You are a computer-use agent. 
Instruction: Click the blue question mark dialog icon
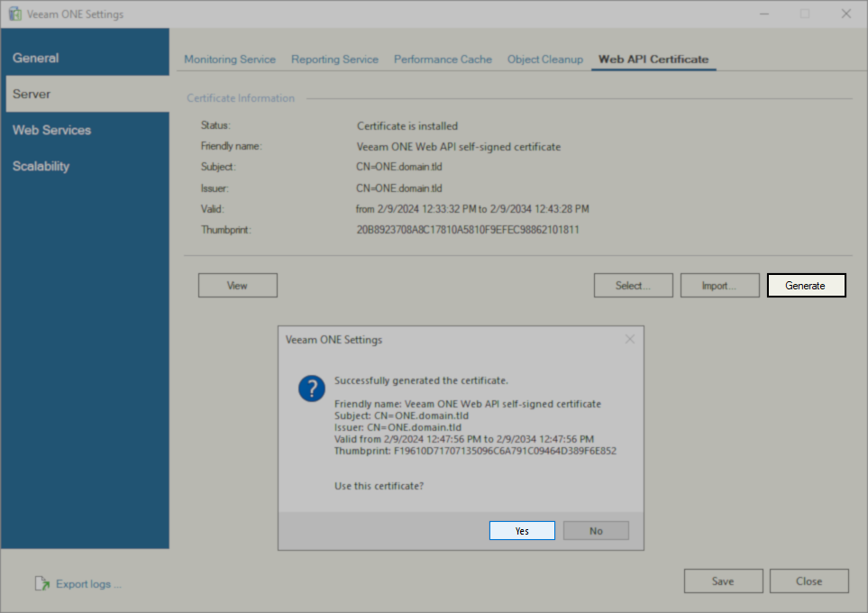[312, 389]
